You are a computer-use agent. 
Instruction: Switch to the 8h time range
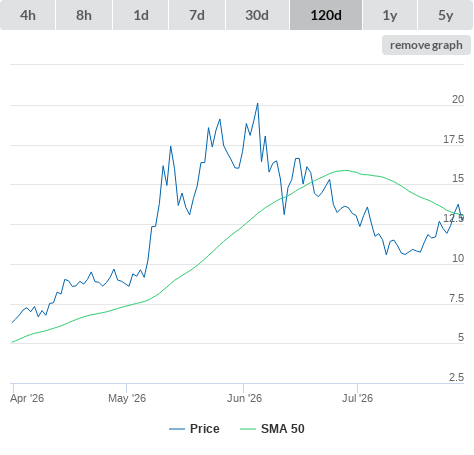click(84, 15)
